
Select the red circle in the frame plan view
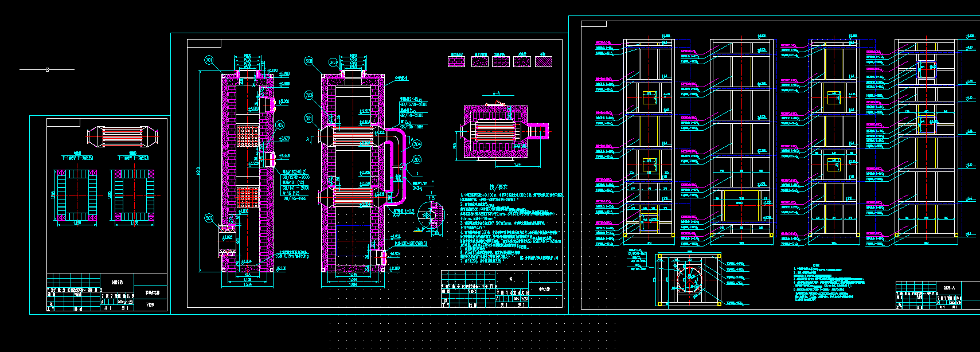click(688, 280)
